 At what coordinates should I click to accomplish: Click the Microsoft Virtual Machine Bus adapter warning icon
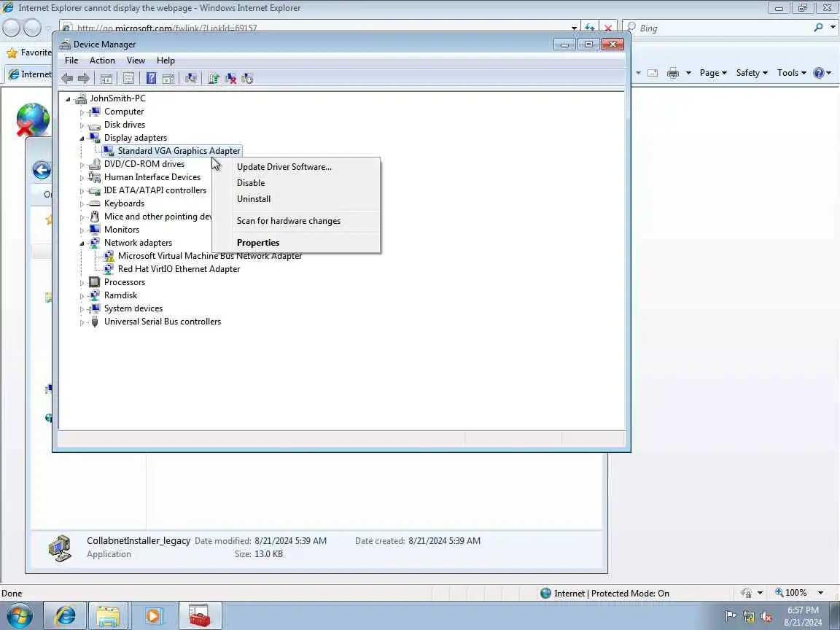tap(109, 256)
